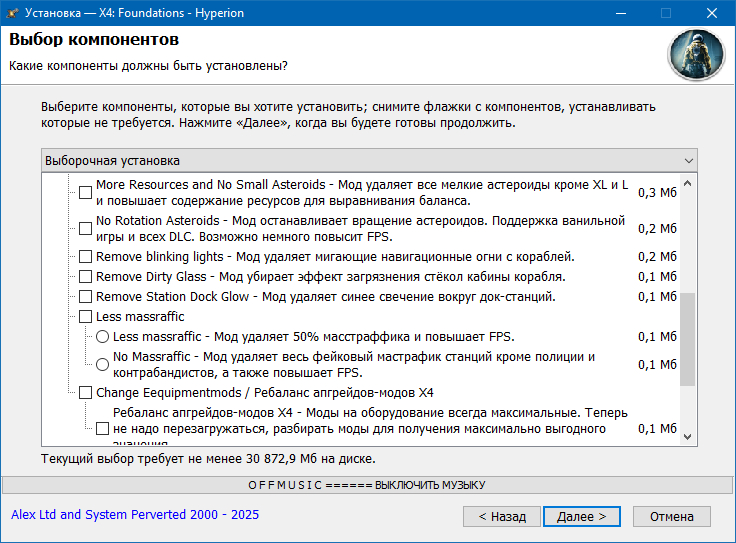
Task: Click the round astronaut installer logo
Action: point(697,55)
